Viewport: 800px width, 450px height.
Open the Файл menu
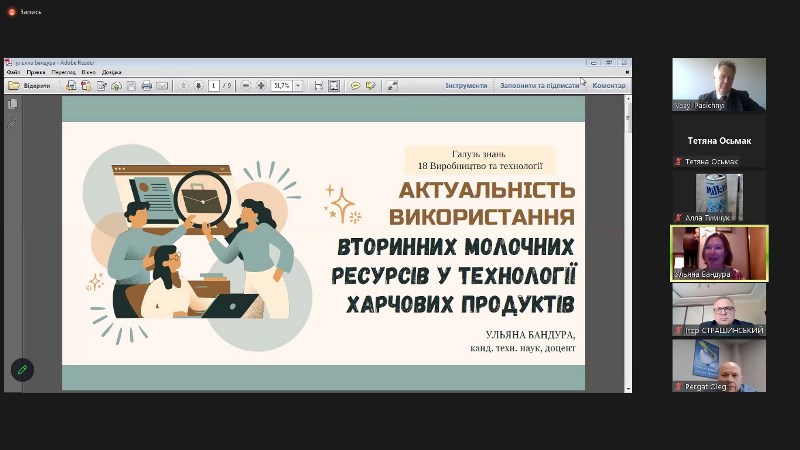click(13, 72)
